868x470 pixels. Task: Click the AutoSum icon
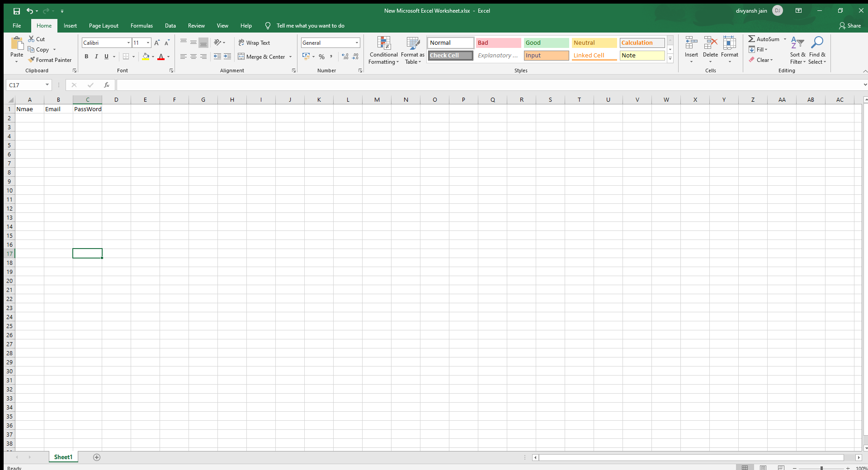coord(765,39)
